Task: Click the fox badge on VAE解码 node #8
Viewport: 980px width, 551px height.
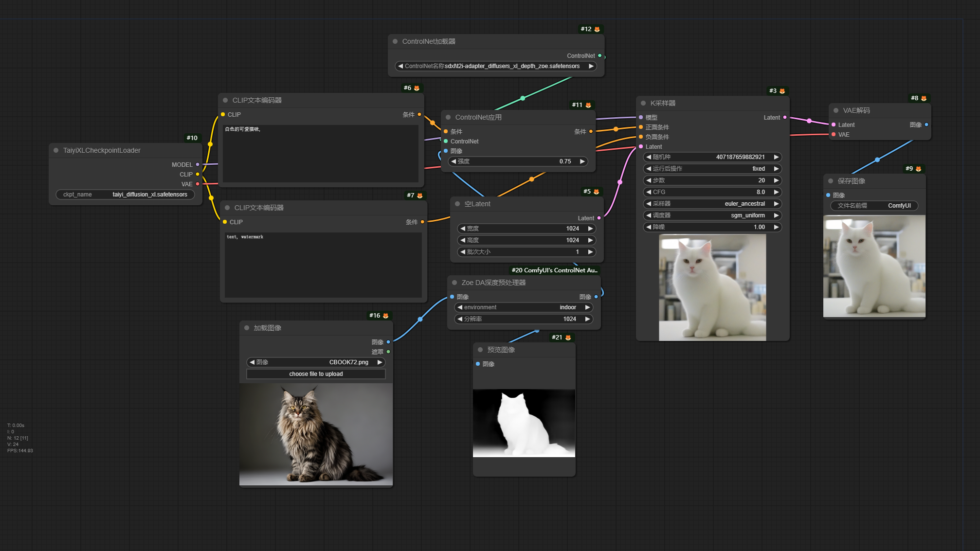Action: (x=924, y=98)
